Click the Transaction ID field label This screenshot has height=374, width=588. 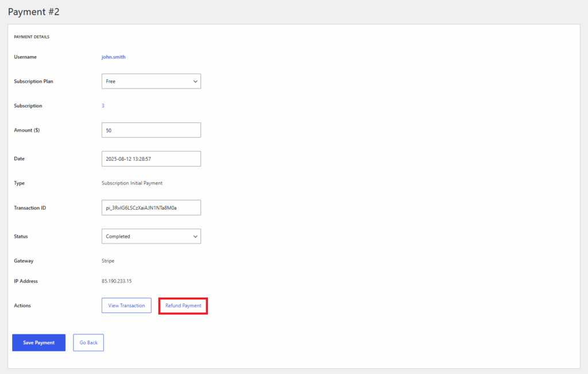pos(30,207)
